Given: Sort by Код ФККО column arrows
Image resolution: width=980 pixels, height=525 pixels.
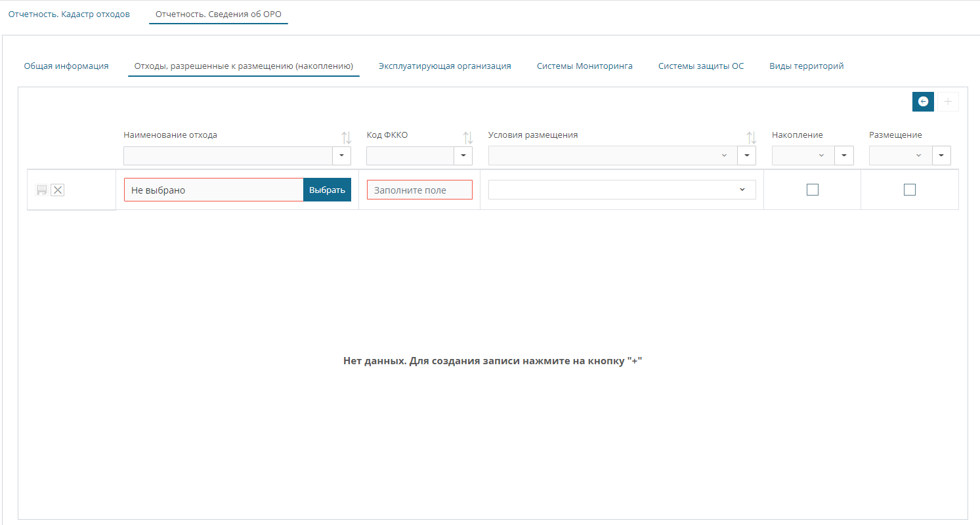Looking at the screenshot, I should tap(467, 138).
